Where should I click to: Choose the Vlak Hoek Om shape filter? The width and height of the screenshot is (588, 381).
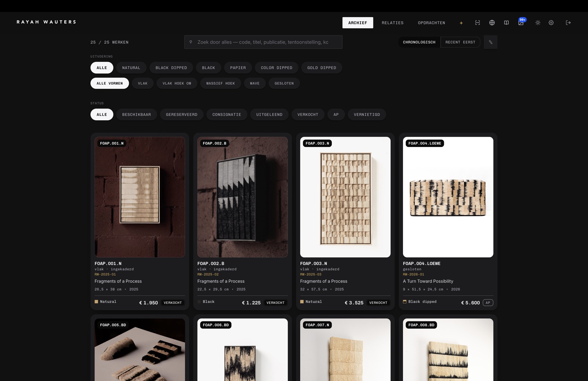click(x=177, y=83)
